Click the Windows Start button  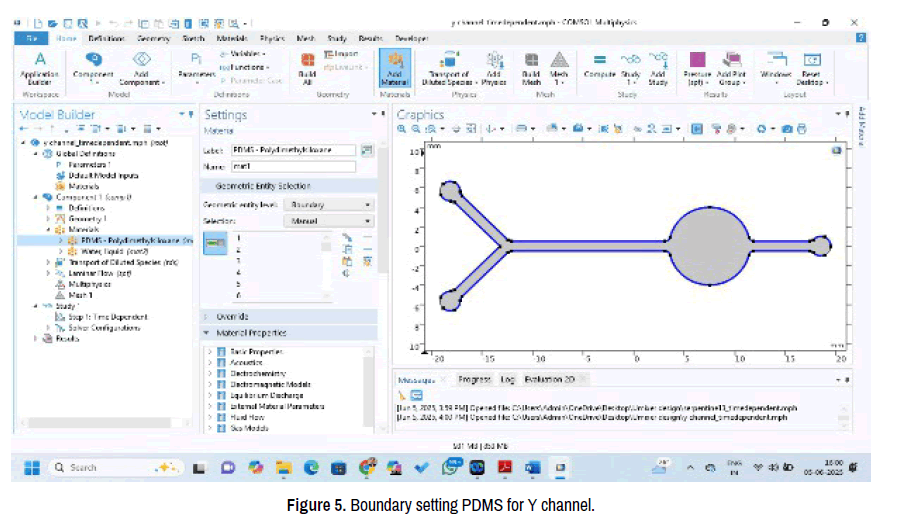pyautogui.click(x=31, y=467)
